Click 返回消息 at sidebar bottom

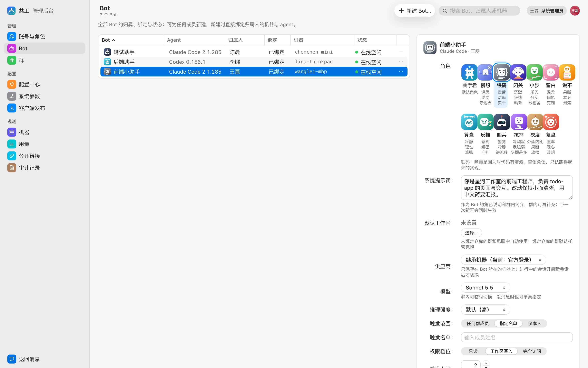[x=45, y=359]
